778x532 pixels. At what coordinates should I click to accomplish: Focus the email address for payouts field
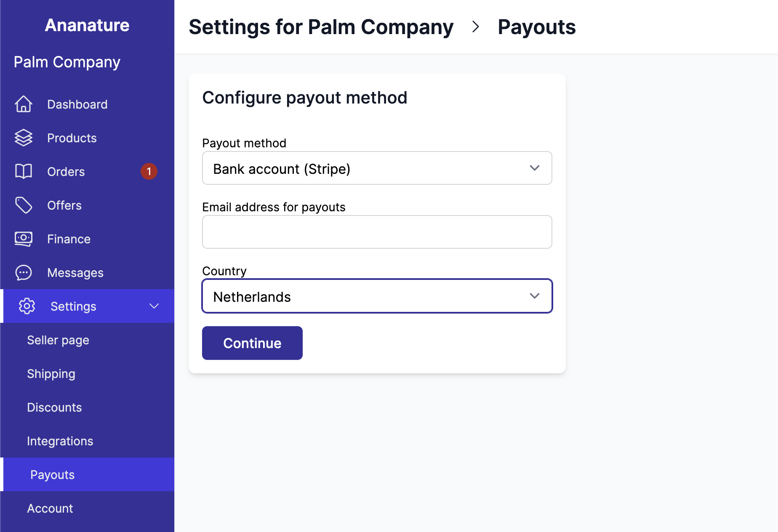point(376,231)
